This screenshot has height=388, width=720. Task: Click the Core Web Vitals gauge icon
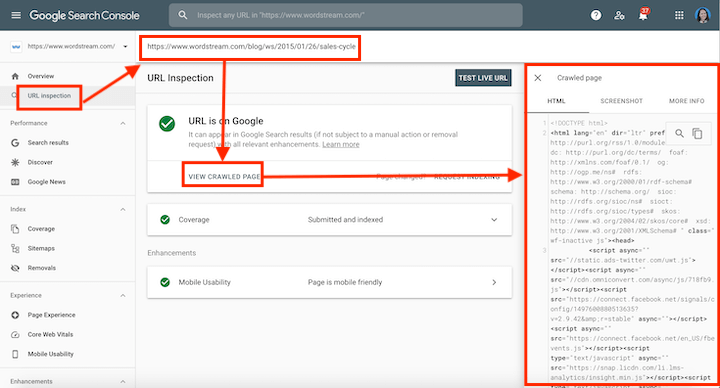click(15, 334)
